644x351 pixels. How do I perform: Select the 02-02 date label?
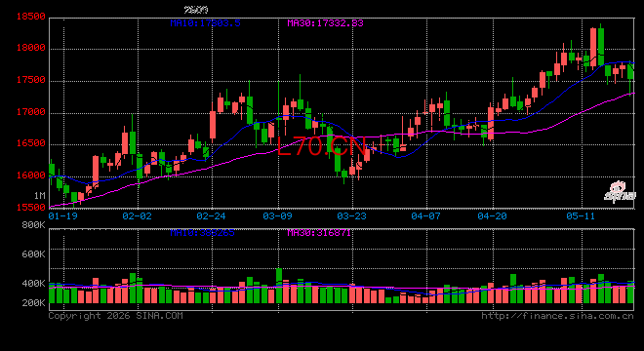tap(138, 215)
